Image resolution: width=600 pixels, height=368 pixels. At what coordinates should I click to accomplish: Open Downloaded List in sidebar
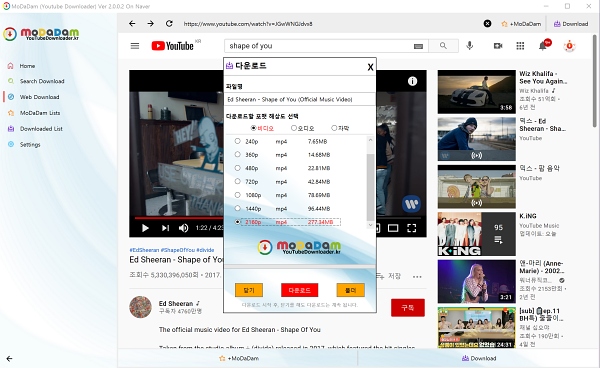(x=41, y=129)
